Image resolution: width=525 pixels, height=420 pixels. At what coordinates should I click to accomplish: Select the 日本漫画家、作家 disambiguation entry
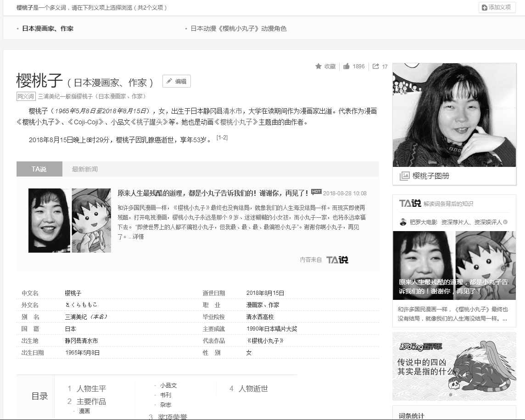pos(48,28)
